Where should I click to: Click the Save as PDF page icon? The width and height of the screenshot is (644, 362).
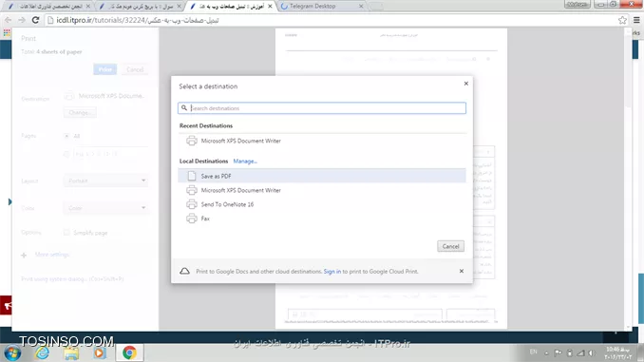[x=191, y=176]
